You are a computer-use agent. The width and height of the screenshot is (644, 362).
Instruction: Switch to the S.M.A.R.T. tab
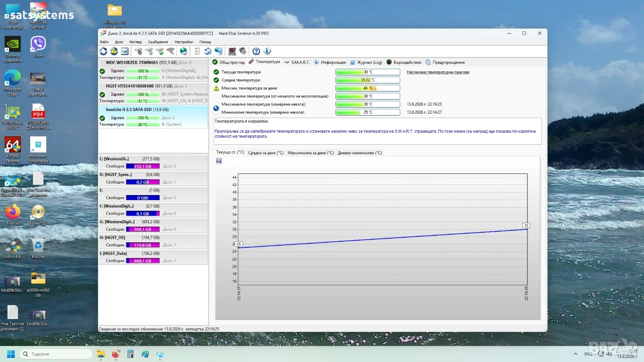pos(296,62)
